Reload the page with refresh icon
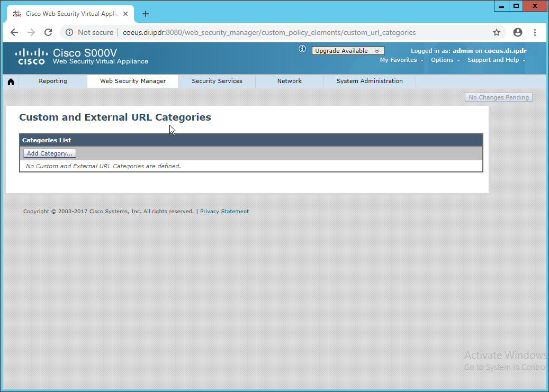Screen dimensions: 549x392 click(48, 33)
